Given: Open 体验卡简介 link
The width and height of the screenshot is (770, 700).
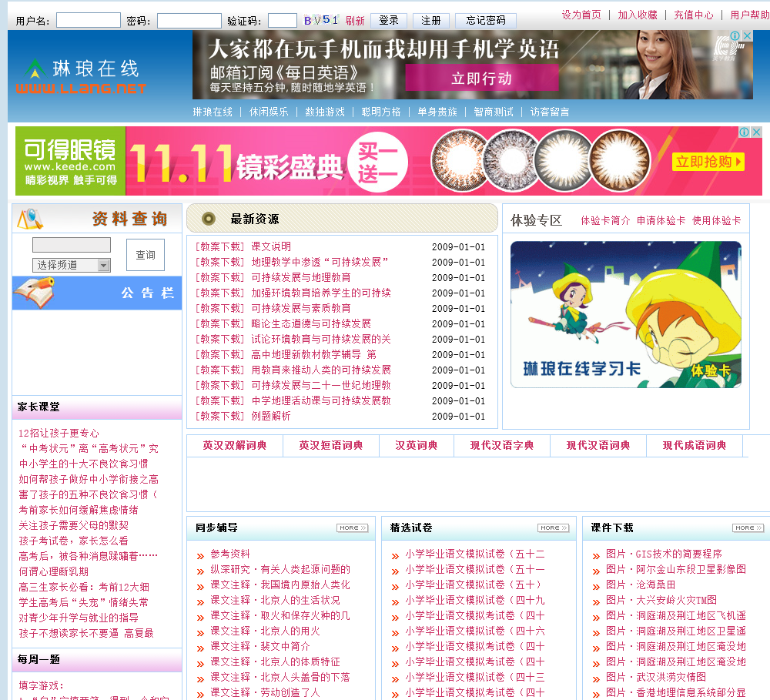Looking at the screenshot, I should pyautogui.click(x=605, y=220).
